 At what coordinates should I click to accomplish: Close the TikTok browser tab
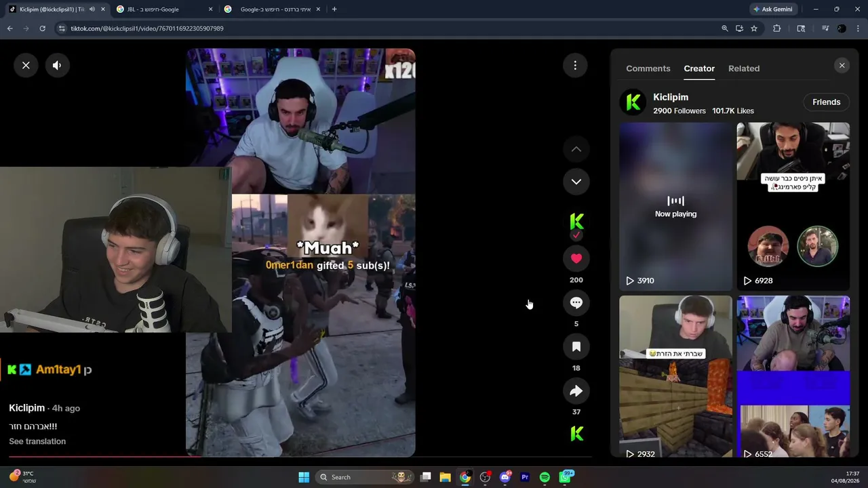103,9
